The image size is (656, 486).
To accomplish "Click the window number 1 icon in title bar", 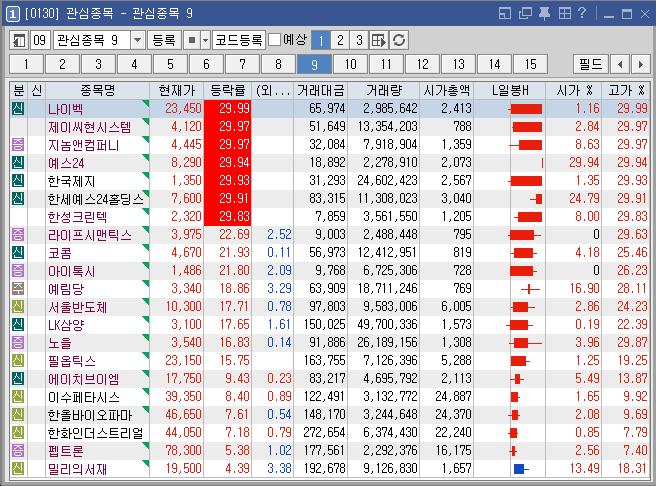I will [x=13, y=14].
